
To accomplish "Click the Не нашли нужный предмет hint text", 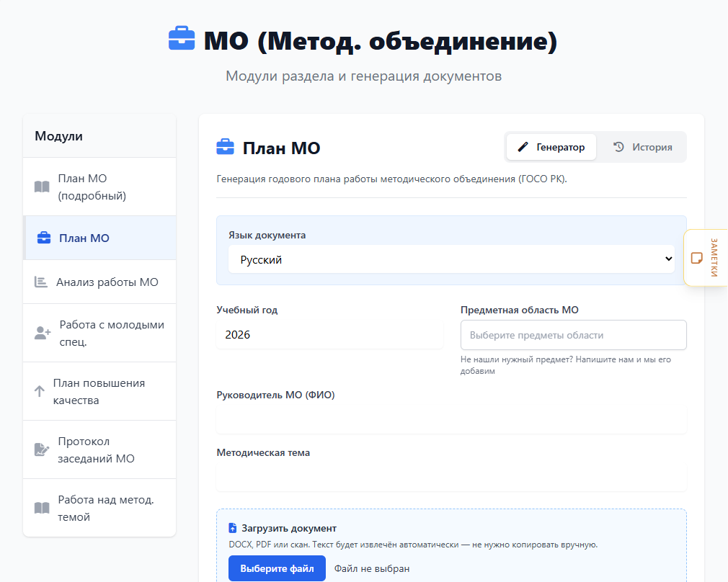I will coord(566,364).
